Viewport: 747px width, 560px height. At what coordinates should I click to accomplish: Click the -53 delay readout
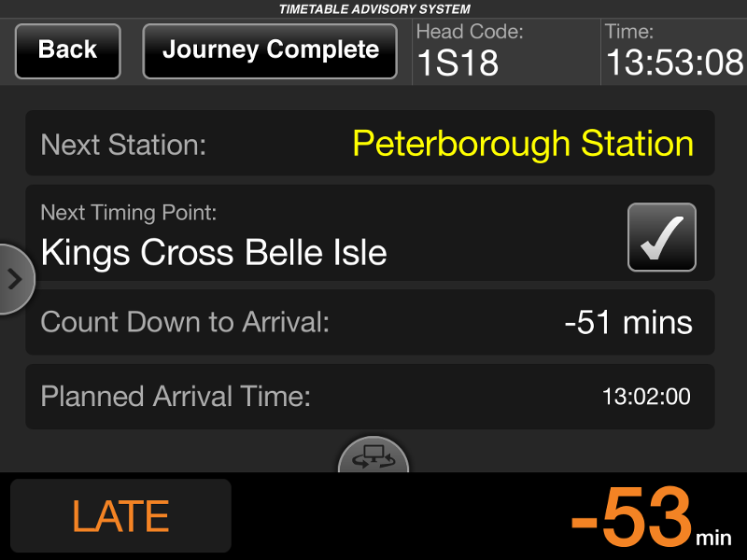631,517
